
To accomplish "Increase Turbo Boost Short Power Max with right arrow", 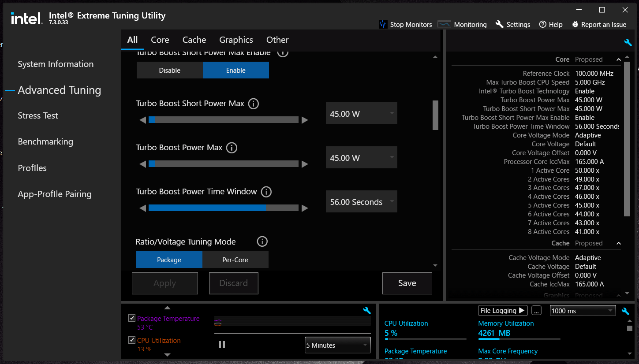I will click(305, 120).
